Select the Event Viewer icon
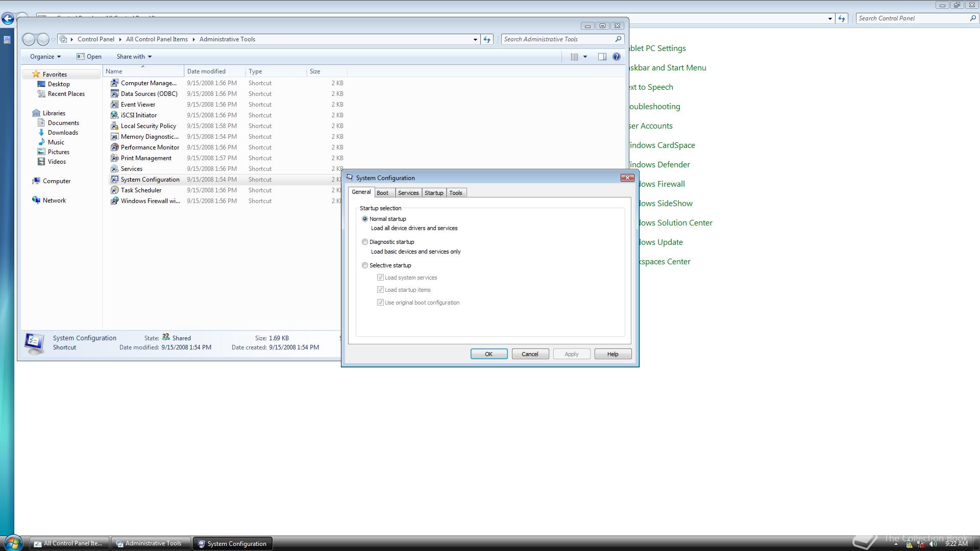 coord(115,104)
